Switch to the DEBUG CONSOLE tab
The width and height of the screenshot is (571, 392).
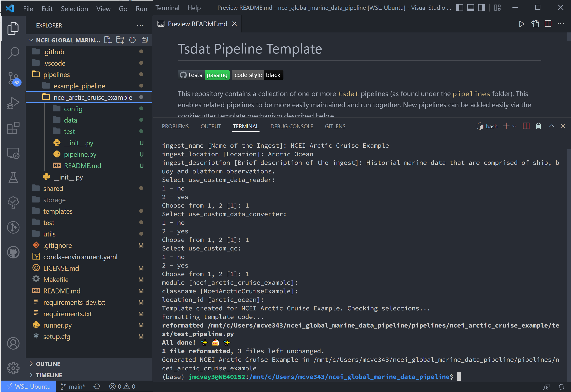point(292,126)
